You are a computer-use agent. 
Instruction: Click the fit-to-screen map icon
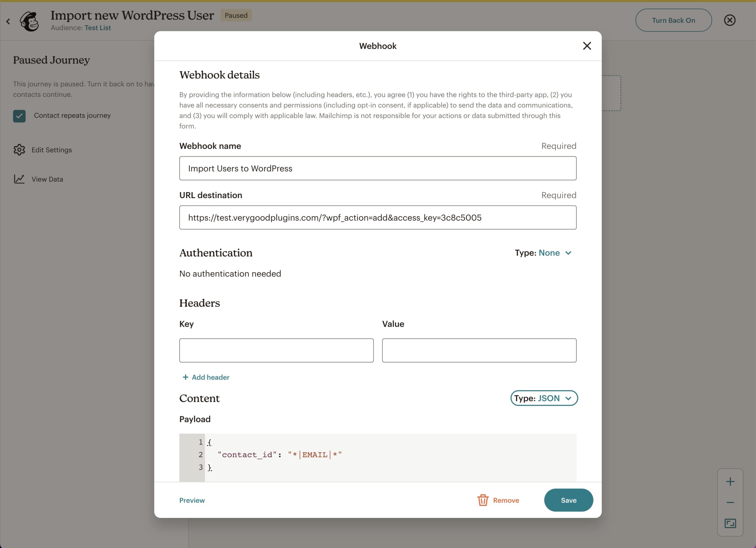click(x=730, y=523)
